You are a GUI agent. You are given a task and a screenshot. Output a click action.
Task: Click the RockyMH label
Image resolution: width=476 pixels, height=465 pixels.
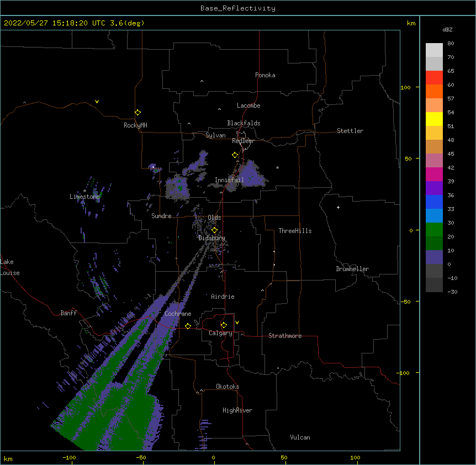(135, 125)
